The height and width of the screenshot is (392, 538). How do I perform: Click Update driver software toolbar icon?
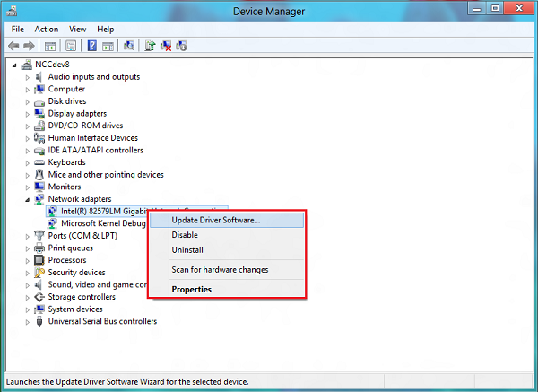coord(150,46)
